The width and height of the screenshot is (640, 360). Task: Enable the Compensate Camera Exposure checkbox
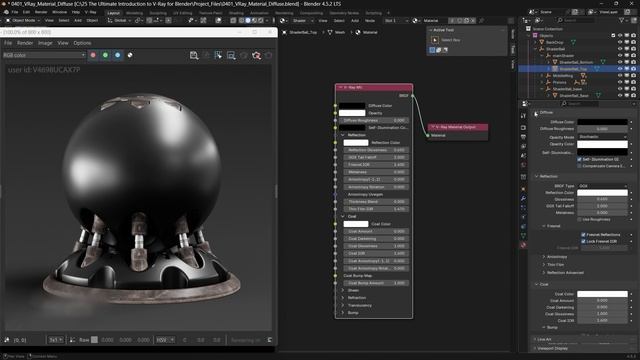click(579, 166)
